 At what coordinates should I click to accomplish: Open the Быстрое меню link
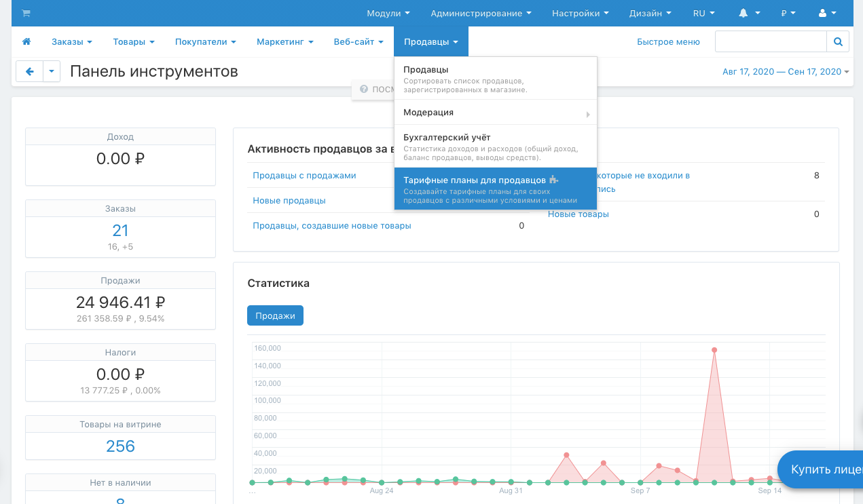668,42
